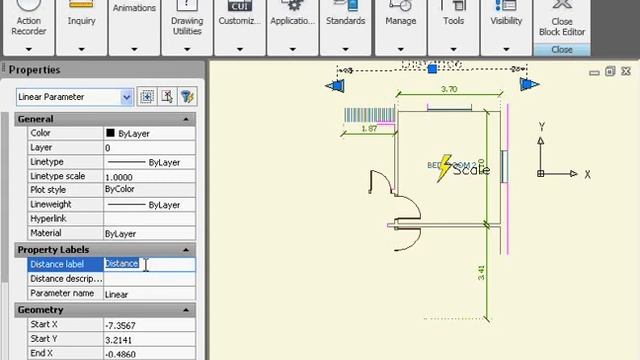Click the Distance description value field
640x360 pixels.
pyautogui.click(x=149, y=279)
